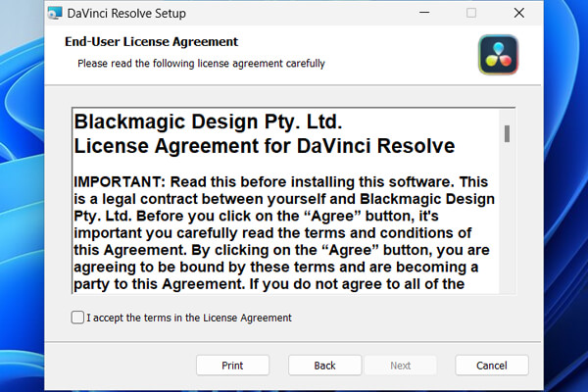This screenshot has height=392, width=588.
Task: Click the greyed-out maximize button
Action: click(471, 13)
